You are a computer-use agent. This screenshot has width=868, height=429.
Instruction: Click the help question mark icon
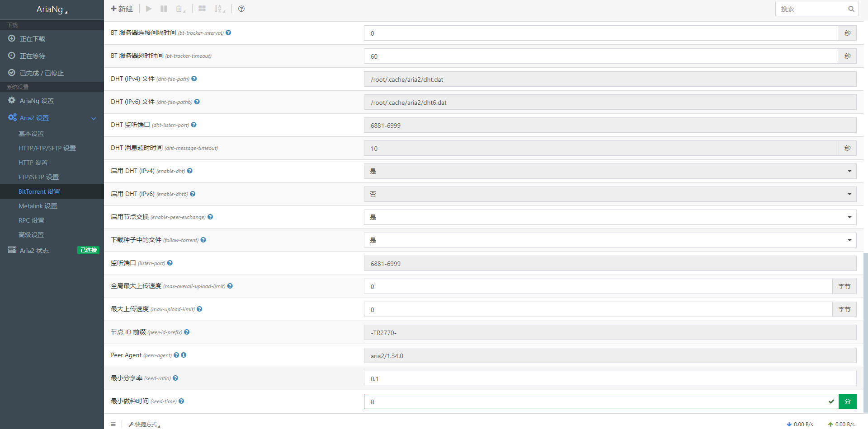click(241, 9)
